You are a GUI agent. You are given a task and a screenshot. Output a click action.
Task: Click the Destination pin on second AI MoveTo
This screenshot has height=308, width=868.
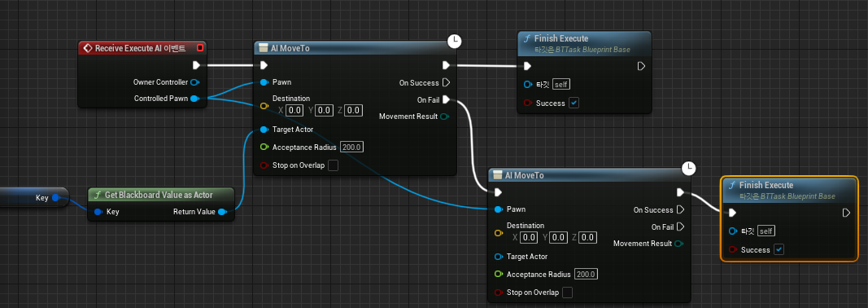click(498, 232)
